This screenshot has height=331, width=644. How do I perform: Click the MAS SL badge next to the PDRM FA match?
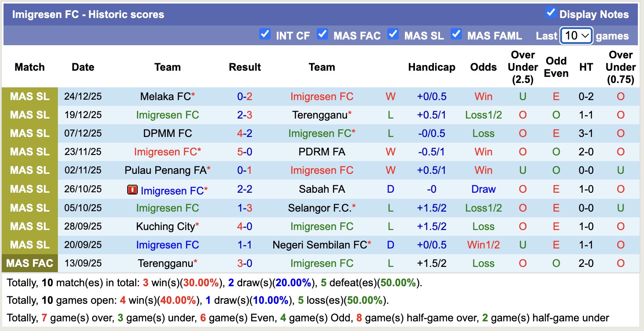[29, 152]
